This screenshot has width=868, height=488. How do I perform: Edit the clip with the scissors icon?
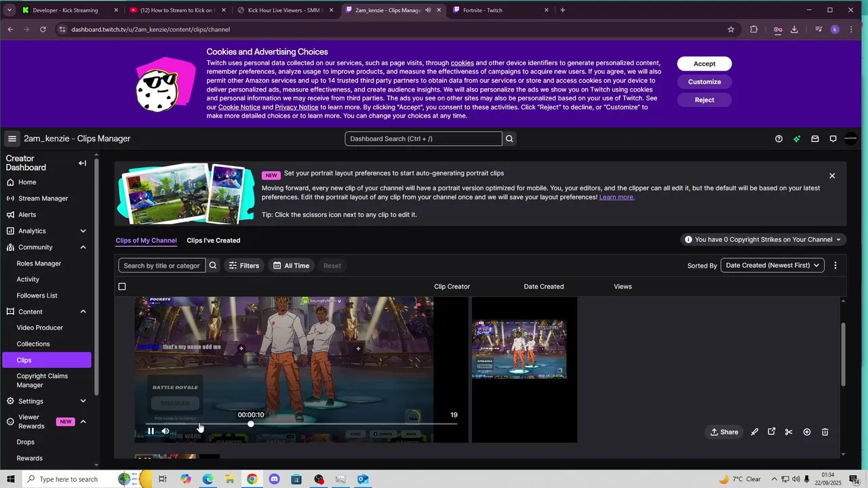pyautogui.click(x=789, y=432)
